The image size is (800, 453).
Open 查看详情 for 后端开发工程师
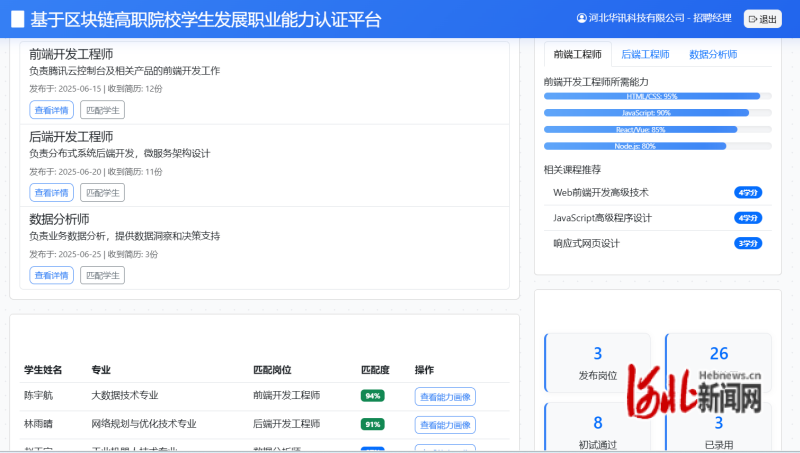51,193
